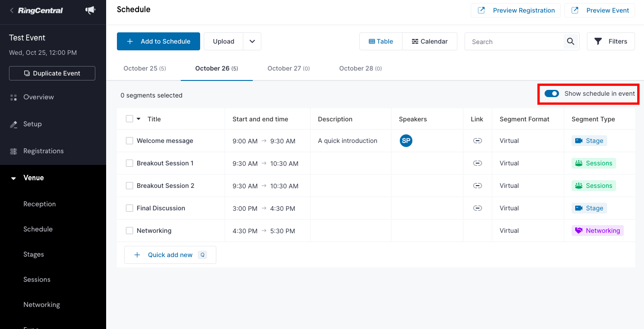Screen dimensions: 644x329
Task: Click Preview Event button
Action: [x=599, y=10]
